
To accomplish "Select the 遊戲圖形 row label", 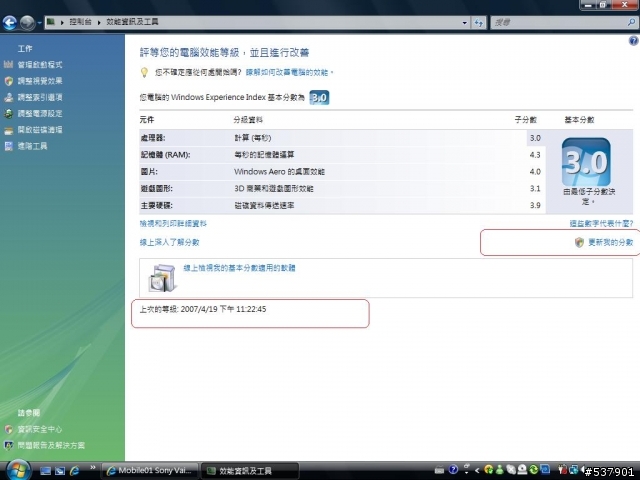I will click(156, 189).
